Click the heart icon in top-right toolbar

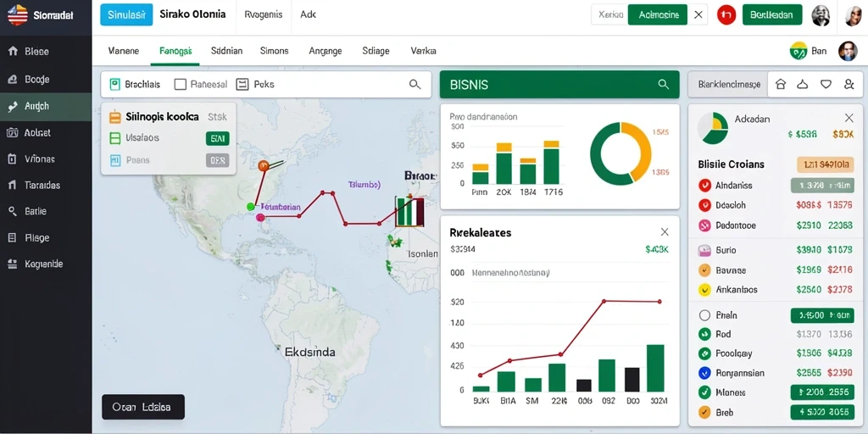point(826,84)
